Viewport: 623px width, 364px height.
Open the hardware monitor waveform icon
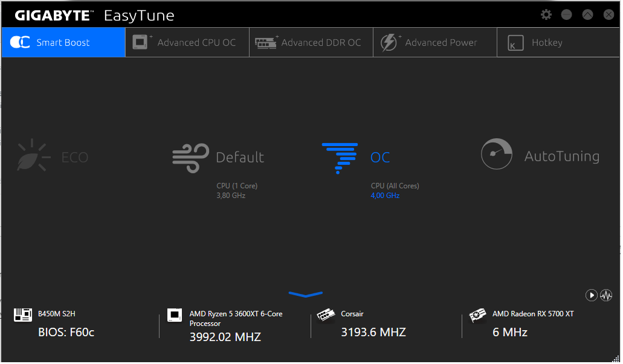point(606,295)
